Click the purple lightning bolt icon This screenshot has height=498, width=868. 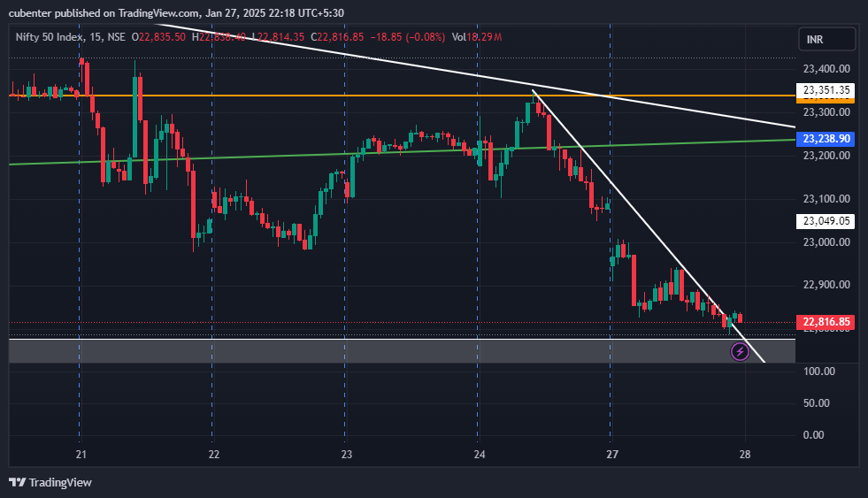click(x=740, y=352)
